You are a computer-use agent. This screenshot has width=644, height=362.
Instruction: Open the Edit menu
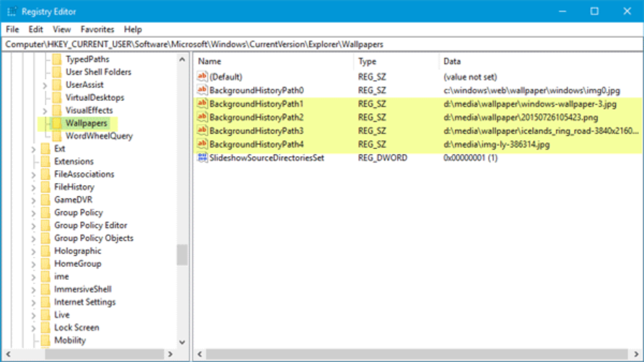36,29
